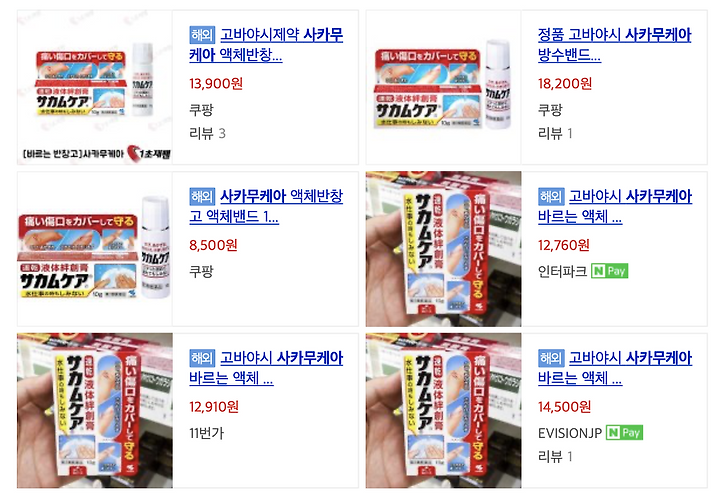Click the 해외 badge on the 12,910원 listing
720x498 pixels.
pyautogui.click(x=202, y=358)
